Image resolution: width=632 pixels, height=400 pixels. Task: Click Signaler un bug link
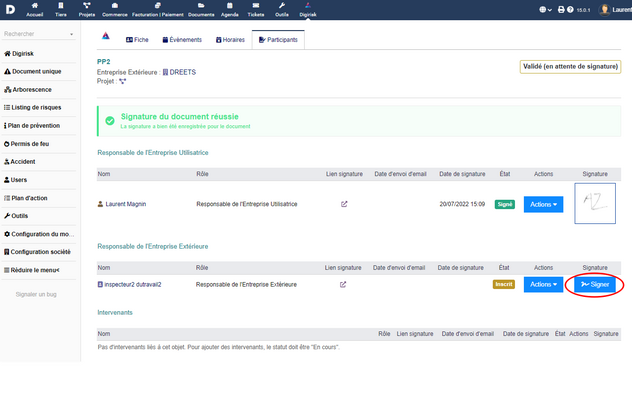click(36, 294)
